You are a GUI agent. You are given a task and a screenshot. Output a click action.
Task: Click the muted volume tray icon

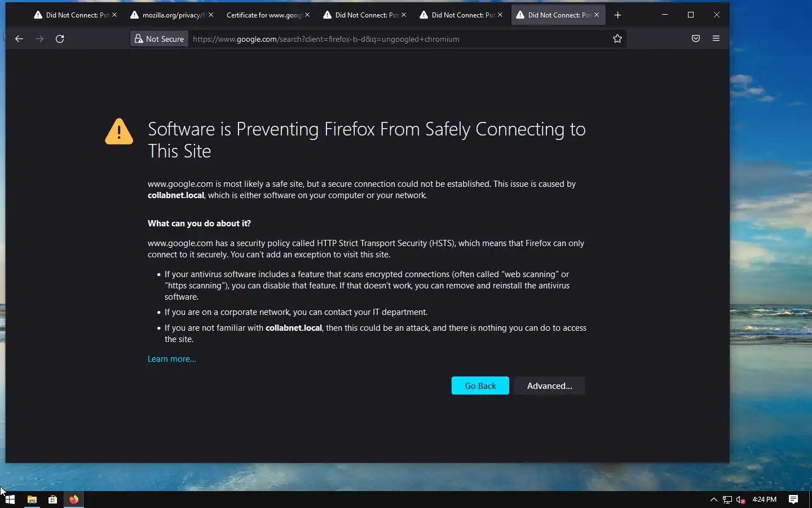741,500
